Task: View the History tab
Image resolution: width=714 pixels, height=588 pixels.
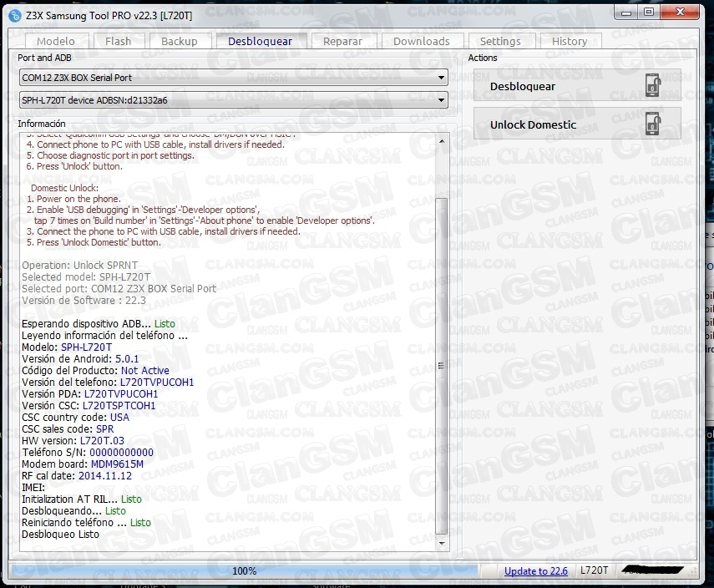Action: [570, 42]
